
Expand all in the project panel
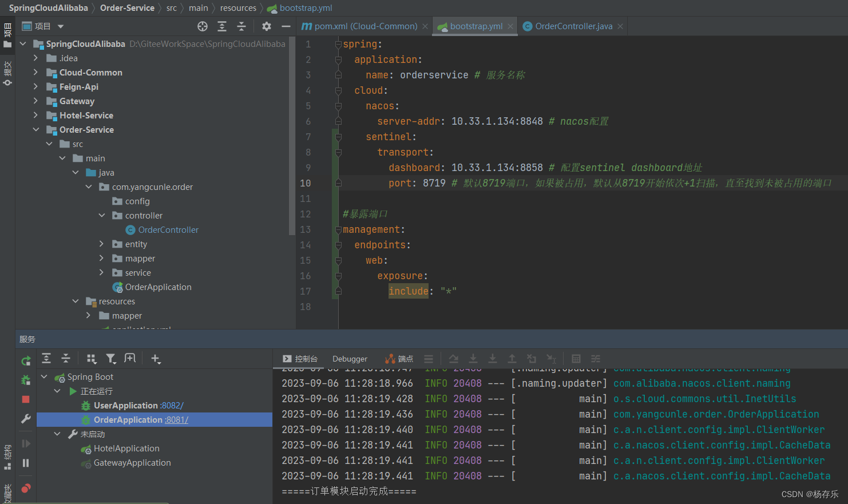click(x=222, y=26)
